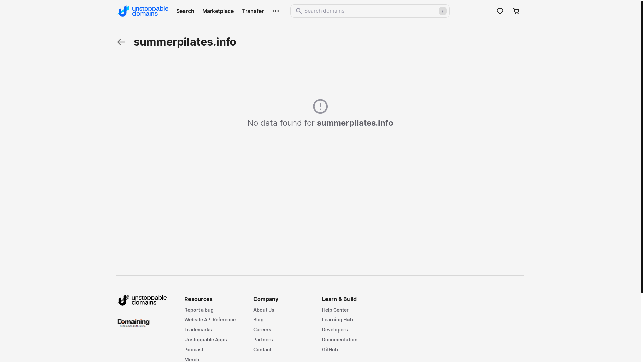Open the Learning Hub link

337,320
